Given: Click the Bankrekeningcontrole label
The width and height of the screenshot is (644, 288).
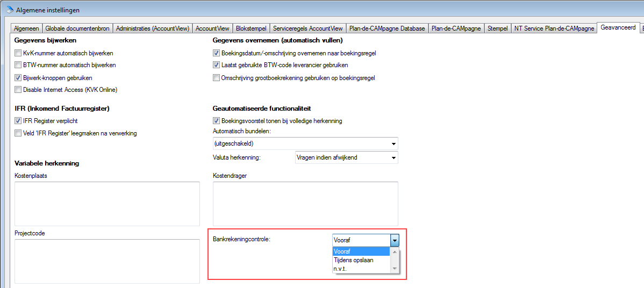Looking at the screenshot, I should point(241,239).
